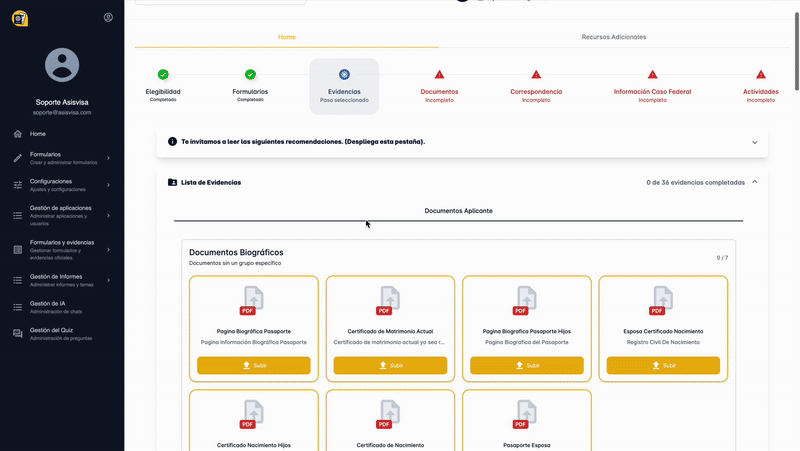
Task: Click Subir for Certificado de Matrimonio Actual
Action: pos(390,366)
